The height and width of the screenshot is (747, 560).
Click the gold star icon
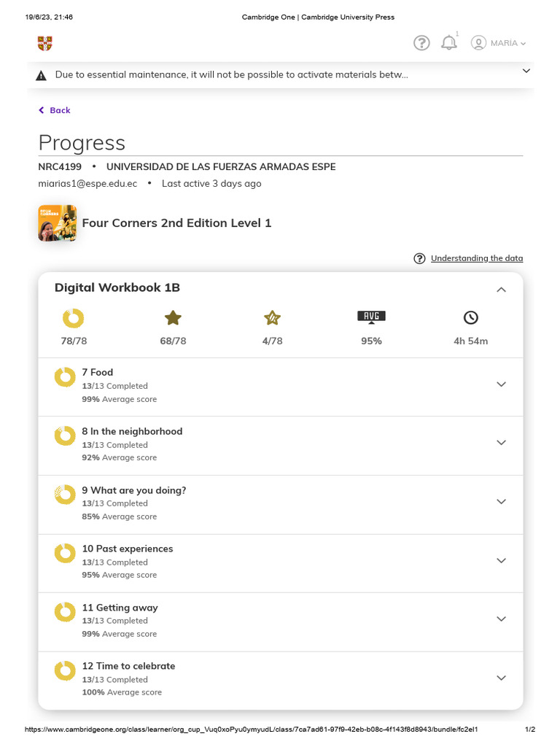click(173, 317)
